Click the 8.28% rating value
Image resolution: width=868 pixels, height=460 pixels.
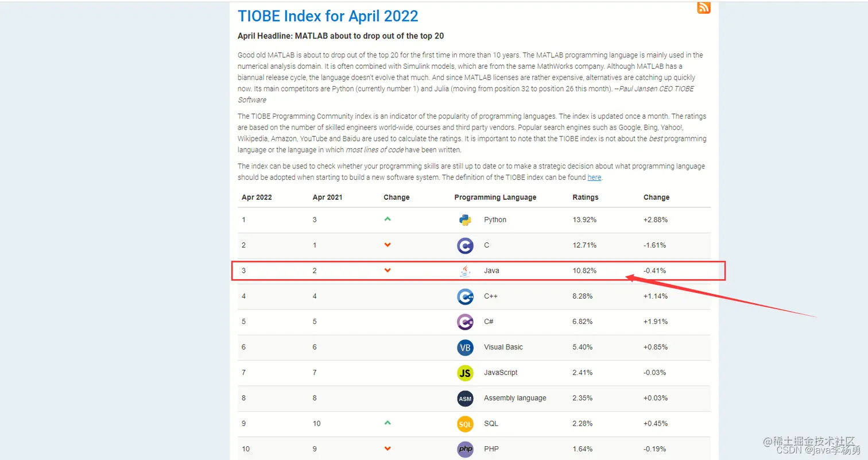(x=583, y=296)
